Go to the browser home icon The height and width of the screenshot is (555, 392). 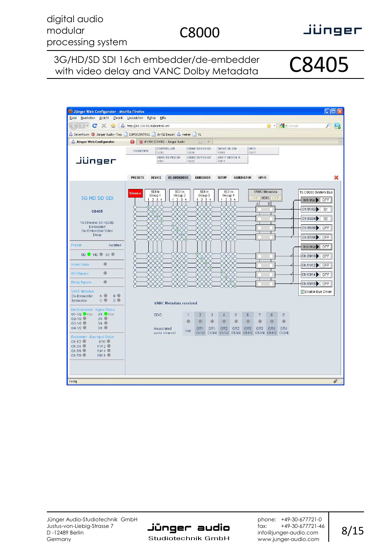coord(113,126)
